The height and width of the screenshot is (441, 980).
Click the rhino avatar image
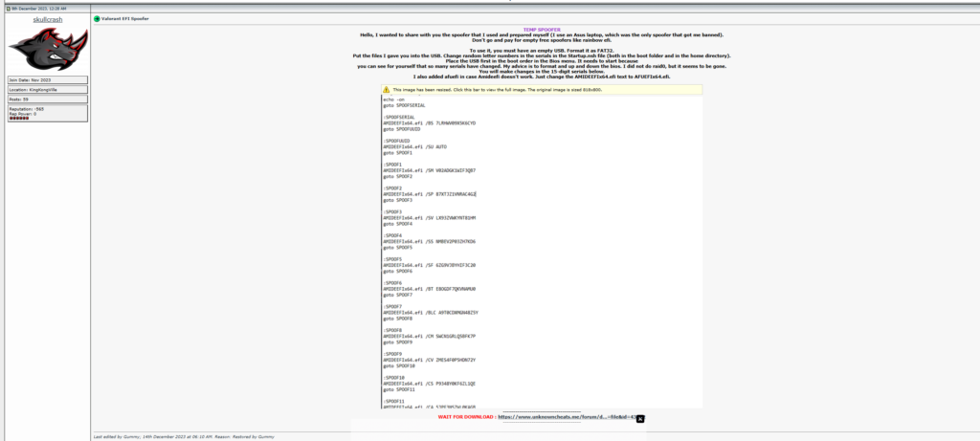click(x=47, y=48)
